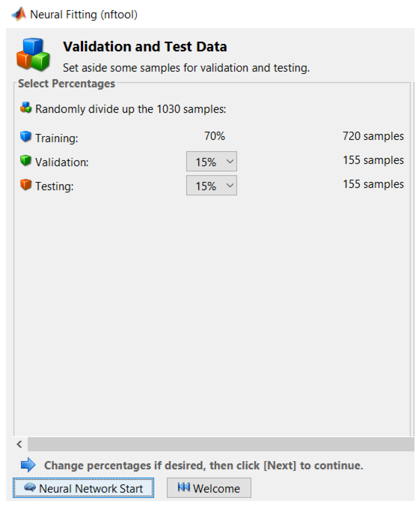The image size is (420, 507).
Task: Click the orange cube icon next to Testing
Action: coord(26,185)
